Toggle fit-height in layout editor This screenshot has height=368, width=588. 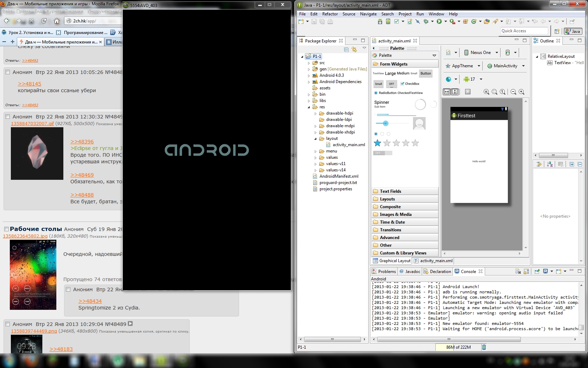pyautogui.click(x=455, y=92)
